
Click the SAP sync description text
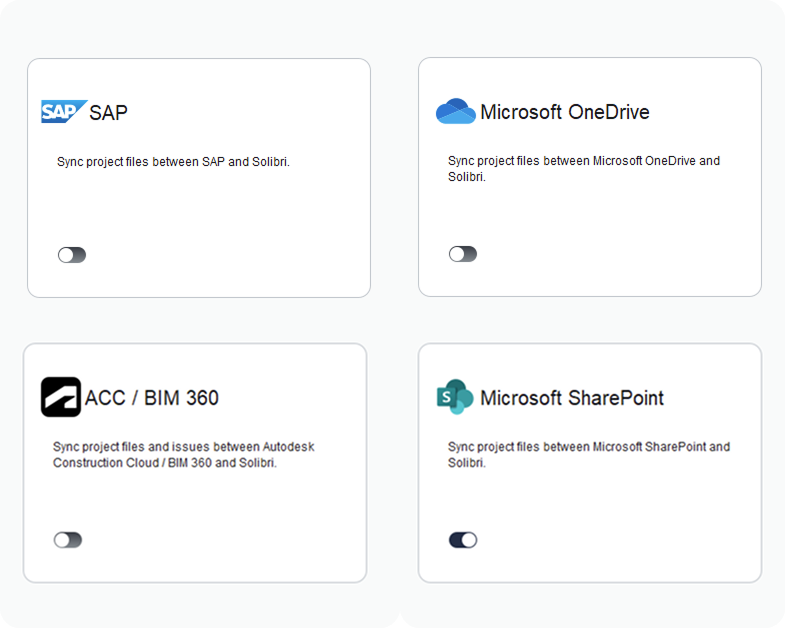tap(173, 162)
